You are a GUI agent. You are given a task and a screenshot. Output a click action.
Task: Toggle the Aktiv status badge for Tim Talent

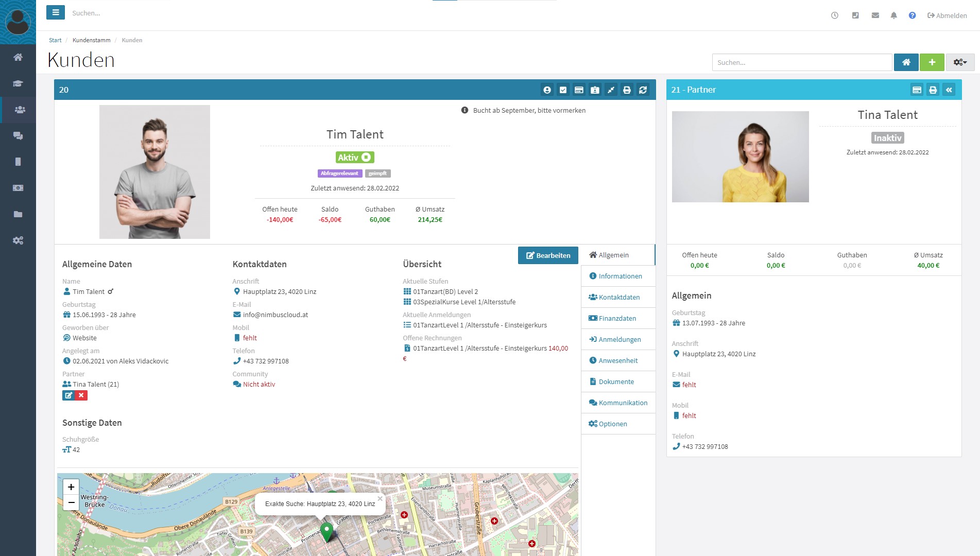point(354,158)
